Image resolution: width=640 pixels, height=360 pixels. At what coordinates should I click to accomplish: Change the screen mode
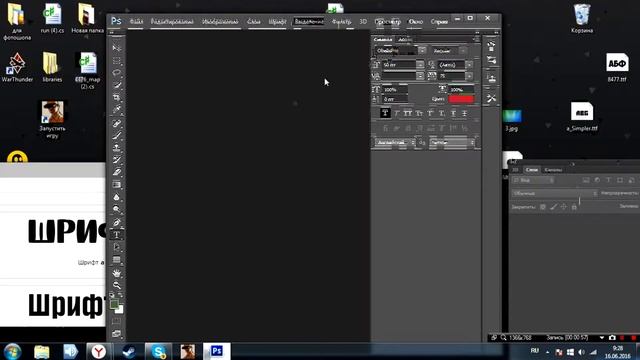click(x=117, y=334)
